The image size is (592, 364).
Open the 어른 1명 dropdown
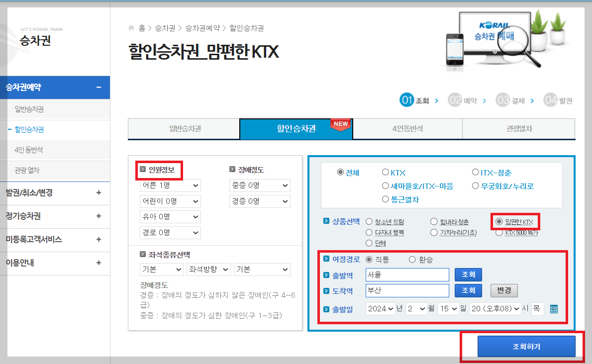(170, 185)
